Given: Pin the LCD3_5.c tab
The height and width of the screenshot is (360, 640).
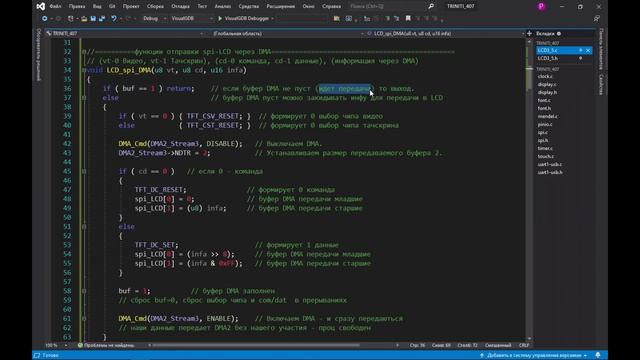Looking at the screenshot, I should coord(580,50).
